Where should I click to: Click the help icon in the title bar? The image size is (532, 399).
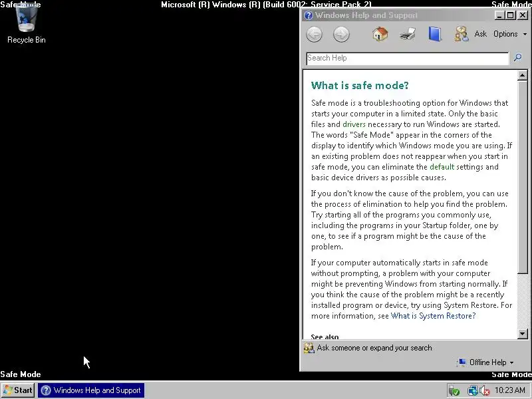(x=309, y=15)
